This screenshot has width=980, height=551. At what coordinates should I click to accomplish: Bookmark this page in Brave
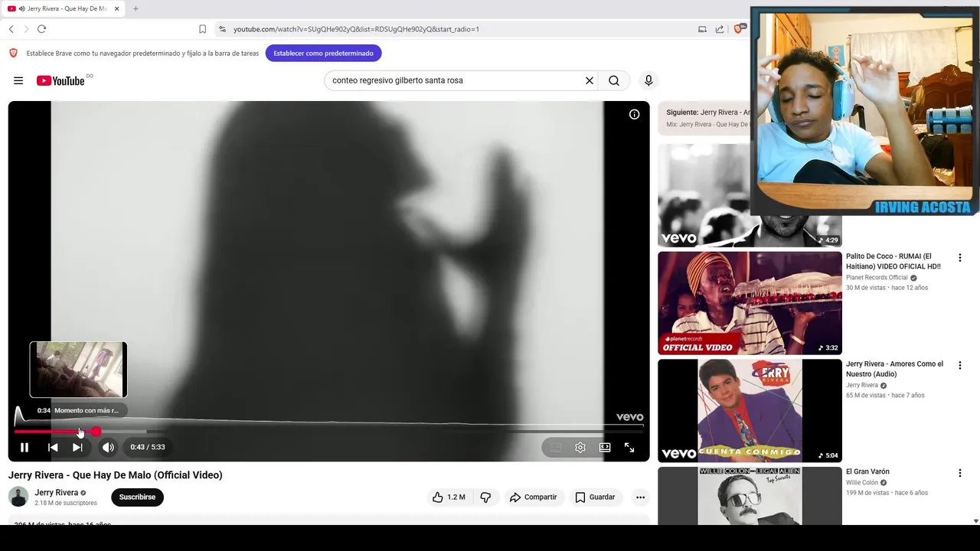pos(202,29)
